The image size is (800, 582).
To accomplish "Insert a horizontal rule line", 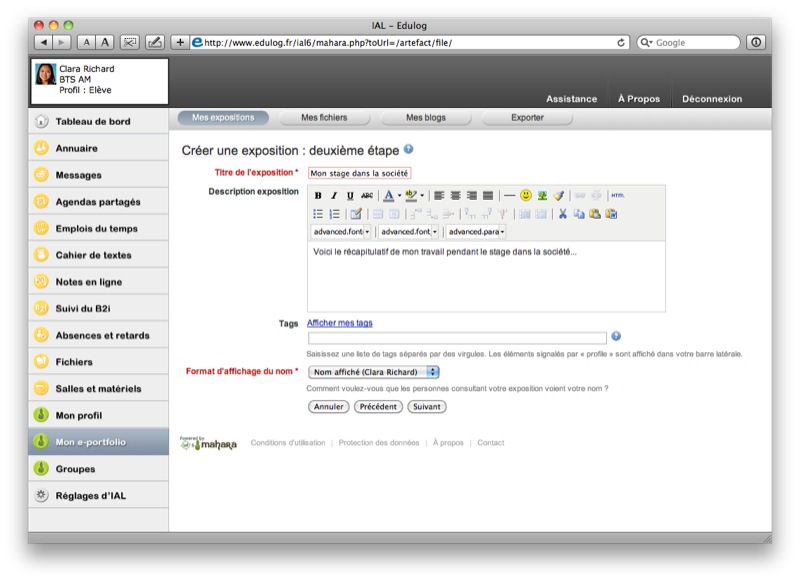I will (509, 196).
